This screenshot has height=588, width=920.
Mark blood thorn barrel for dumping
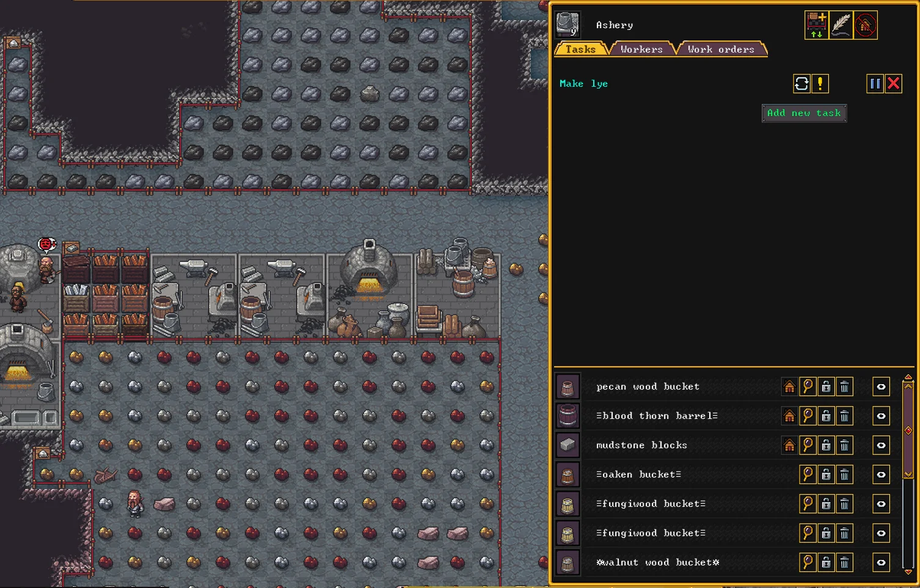tap(844, 416)
